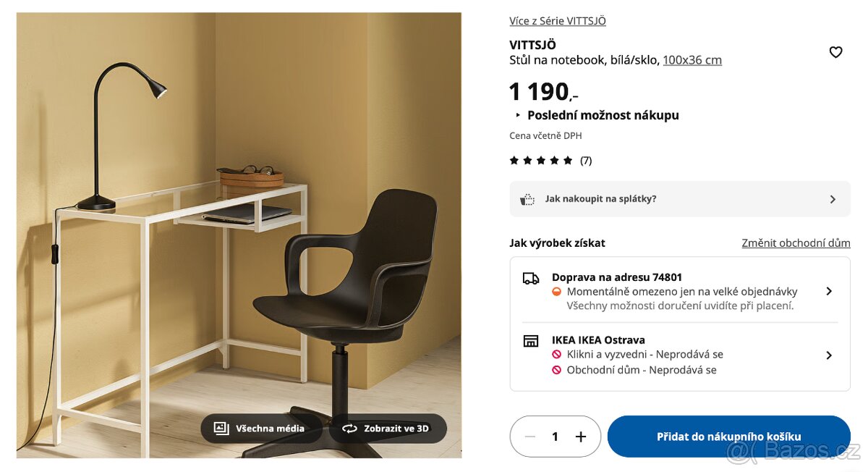Open Všechna média gallery button
868x472 pixels.
pyautogui.click(x=262, y=429)
